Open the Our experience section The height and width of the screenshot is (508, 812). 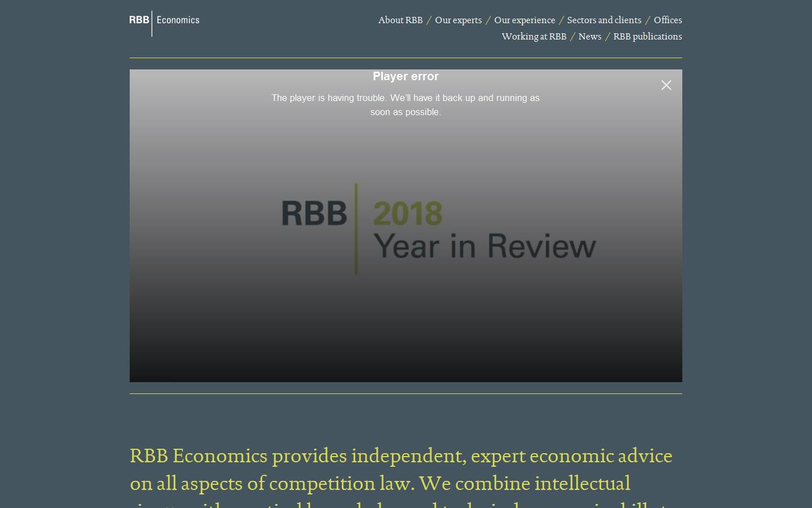tap(524, 20)
